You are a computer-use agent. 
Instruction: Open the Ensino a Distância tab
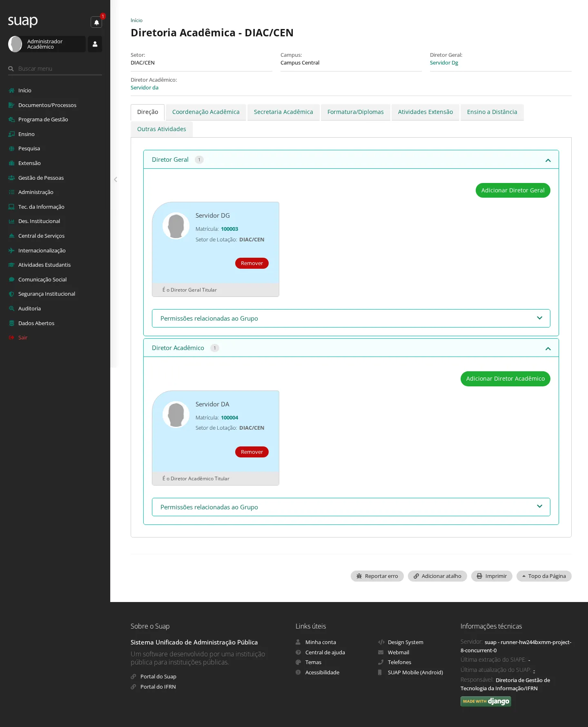(x=492, y=112)
